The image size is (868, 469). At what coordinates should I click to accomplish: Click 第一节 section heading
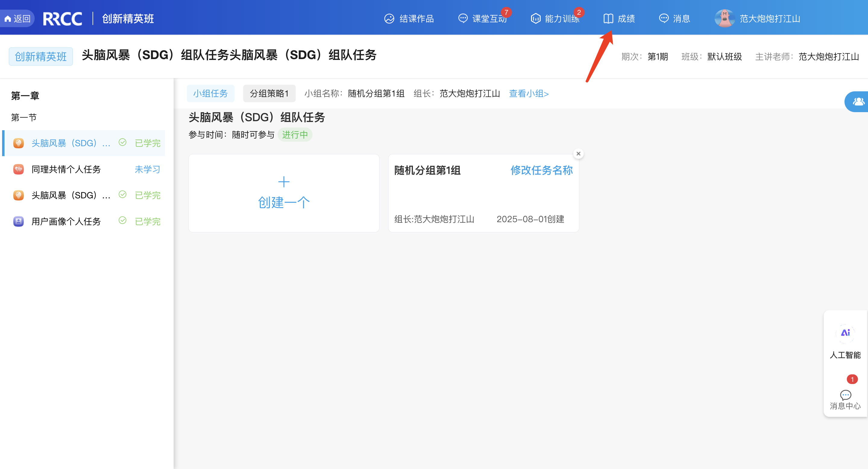[24, 117]
